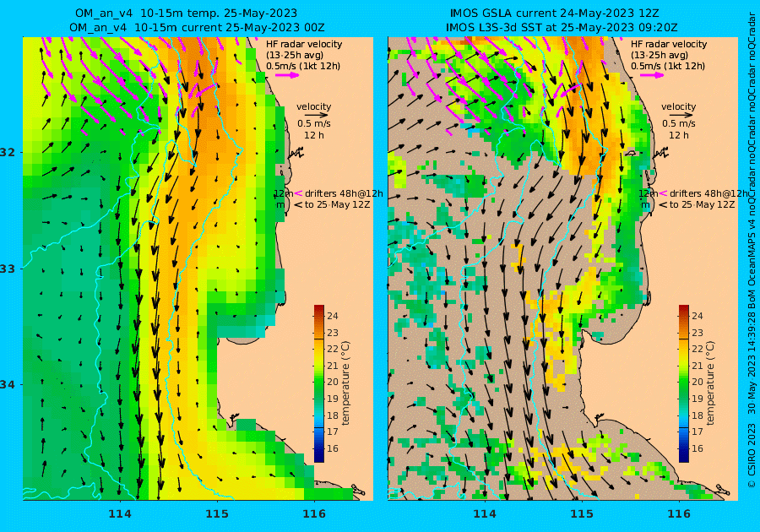
Task: Click '0.5 m/s' velocity text in right map
Action: (679, 124)
